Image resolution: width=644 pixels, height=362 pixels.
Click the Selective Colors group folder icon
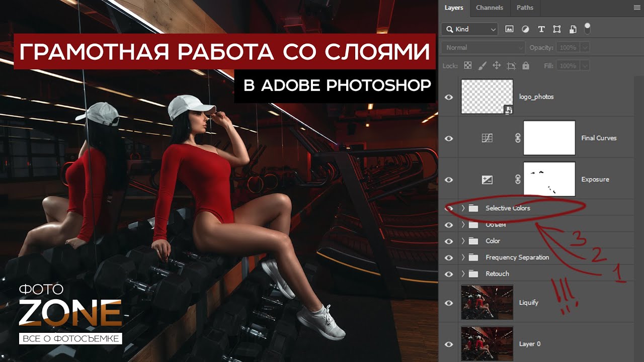473,208
